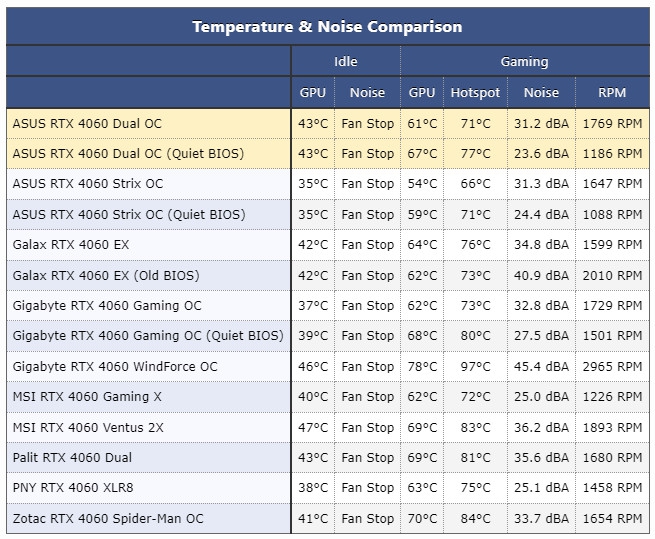This screenshot has width=655, height=539.
Task: Click the Temperature & Noise Comparison title
Action: 327,27
